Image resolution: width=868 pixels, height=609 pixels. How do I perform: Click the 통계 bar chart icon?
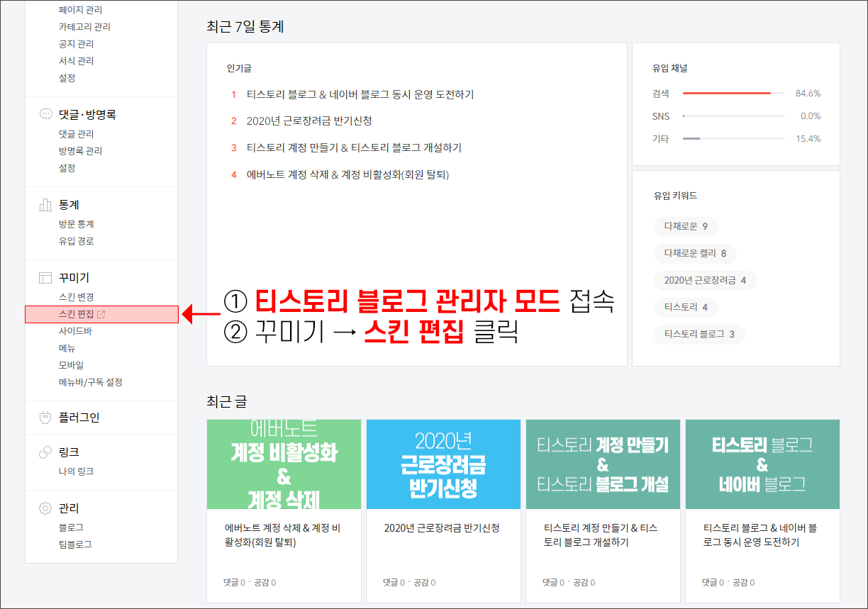45,205
